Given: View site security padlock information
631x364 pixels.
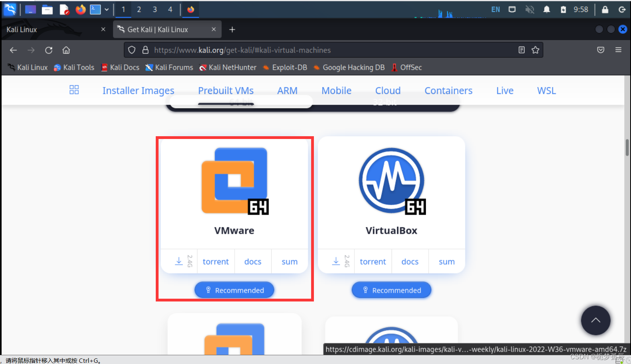Looking at the screenshot, I should 145,50.
